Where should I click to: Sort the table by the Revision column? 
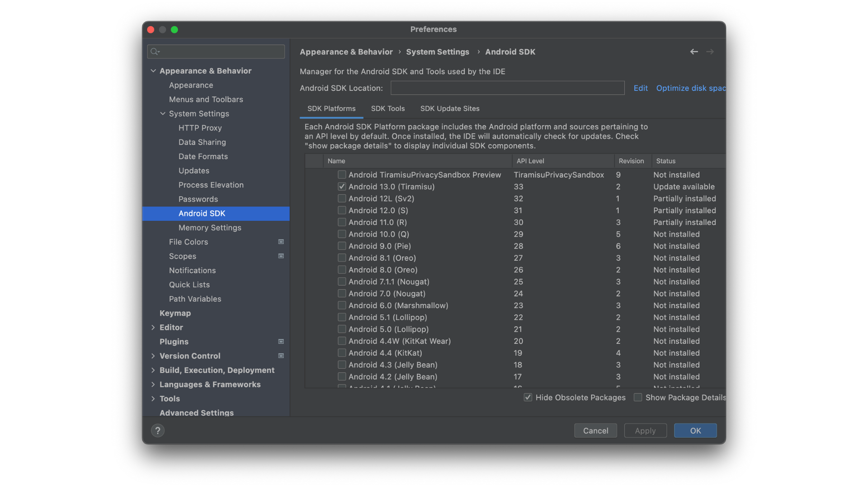click(631, 161)
